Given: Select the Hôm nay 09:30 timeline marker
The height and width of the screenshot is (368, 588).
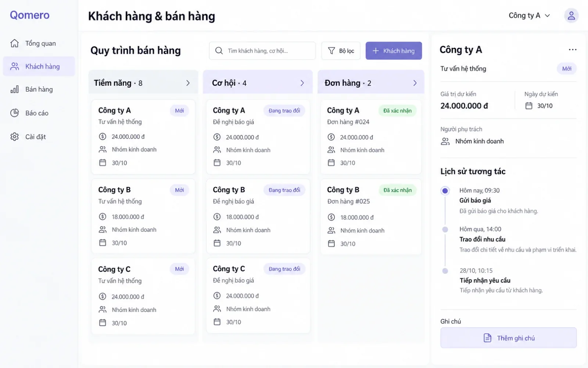Looking at the screenshot, I should coord(445,191).
